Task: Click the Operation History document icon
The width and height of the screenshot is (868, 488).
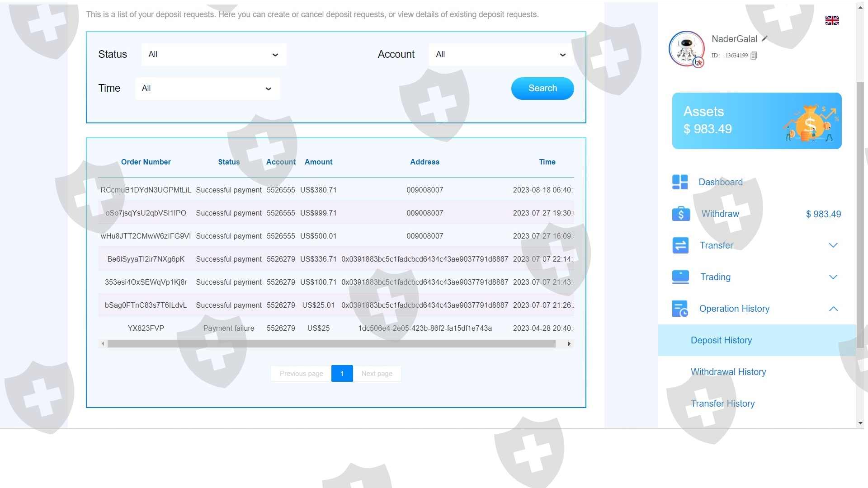Action: (x=680, y=309)
